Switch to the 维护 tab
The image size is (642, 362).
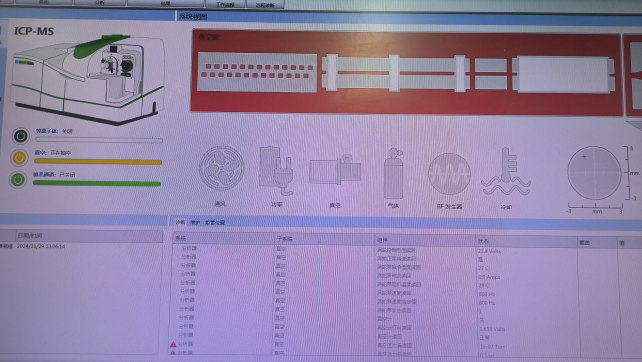195,222
